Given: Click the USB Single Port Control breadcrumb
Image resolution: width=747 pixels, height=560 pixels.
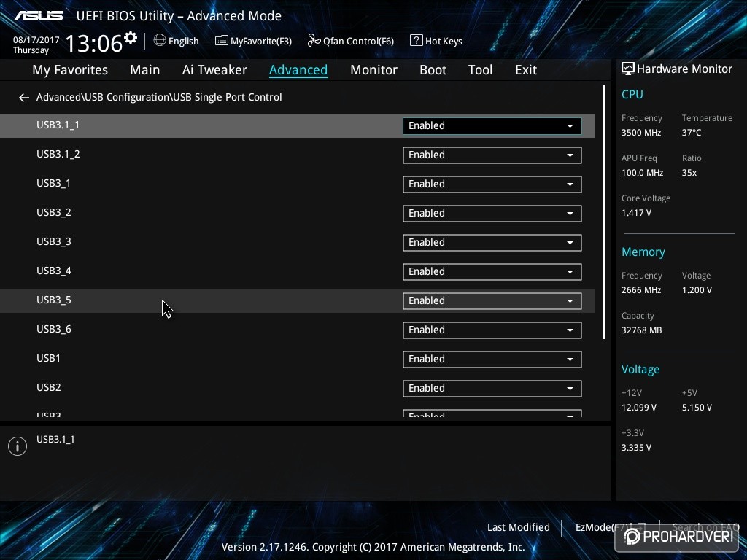Looking at the screenshot, I should coord(228,97).
